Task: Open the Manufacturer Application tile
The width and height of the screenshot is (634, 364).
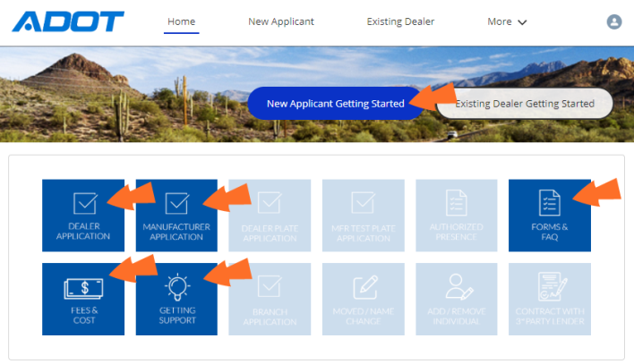Action: coord(176,216)
